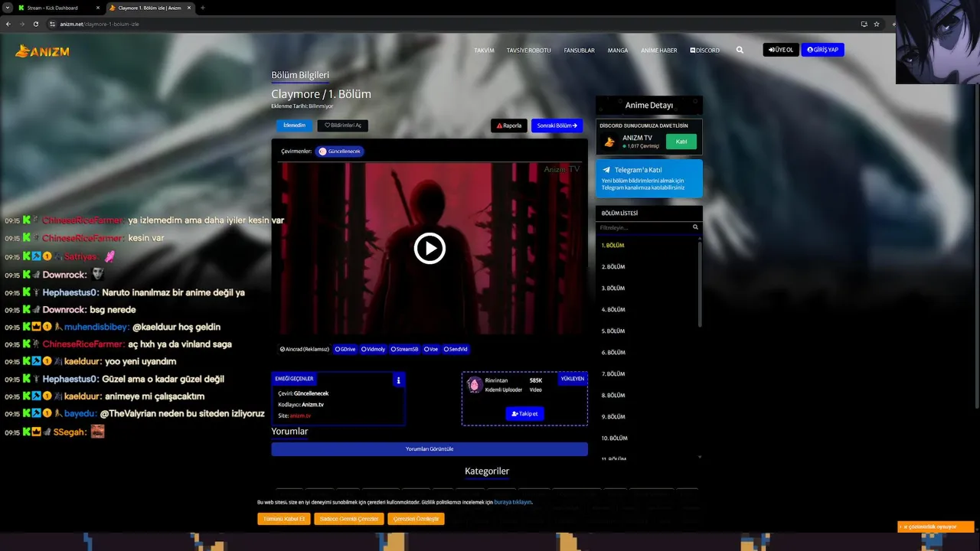980x551 pixels.
Task: Select 3. BÖLÜM in episode list
Action: pyautogui.click(x=612, y=289)
